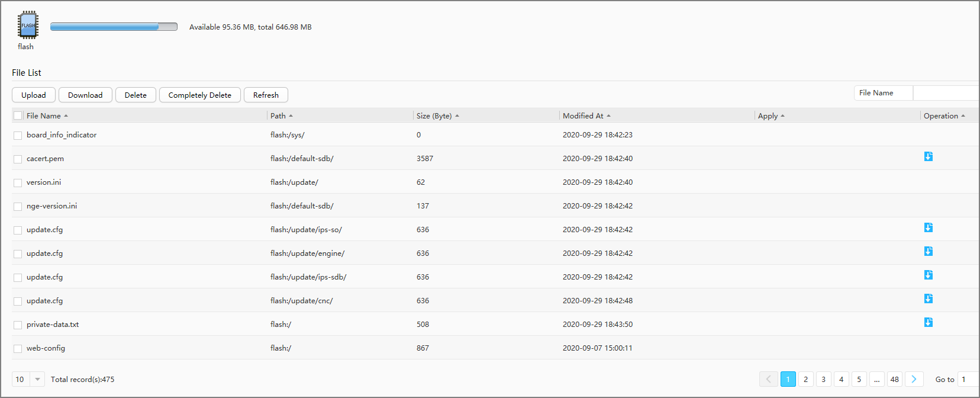Click the download icon for private-data.txt

click(x=928, y=322)
